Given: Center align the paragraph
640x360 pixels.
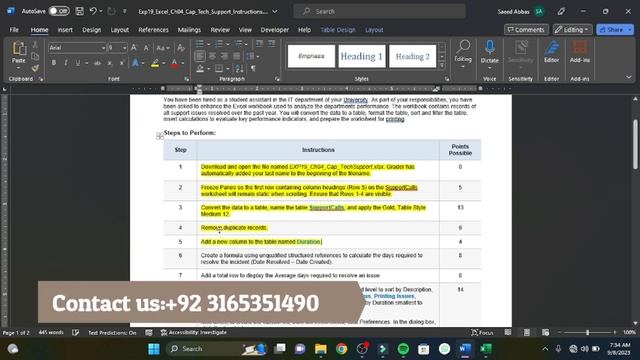Looking at the screenshot, I should 212,56.
